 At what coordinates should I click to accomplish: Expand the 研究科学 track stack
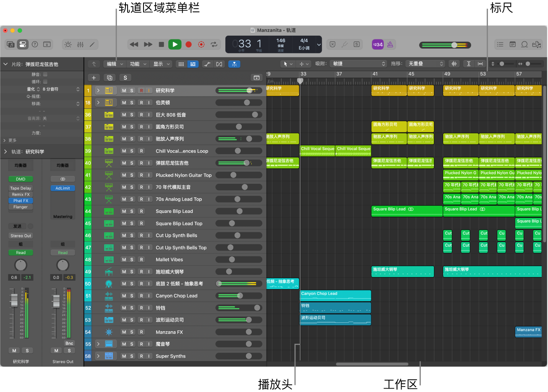[x=98, y=91]
